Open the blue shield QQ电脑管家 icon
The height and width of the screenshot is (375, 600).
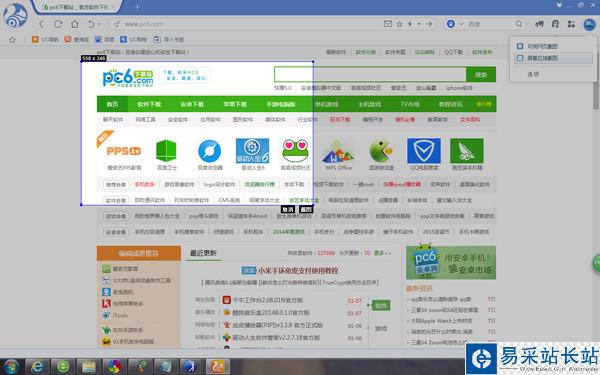[x=424, y=151]
